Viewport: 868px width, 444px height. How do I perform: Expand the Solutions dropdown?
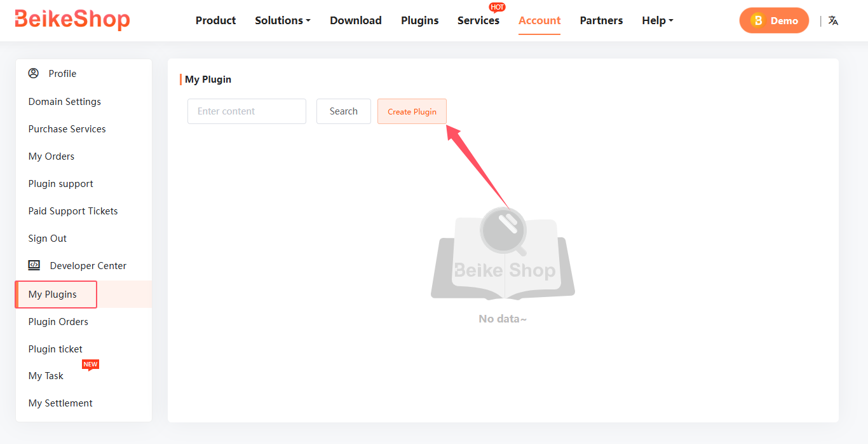(x=283, y=20)
